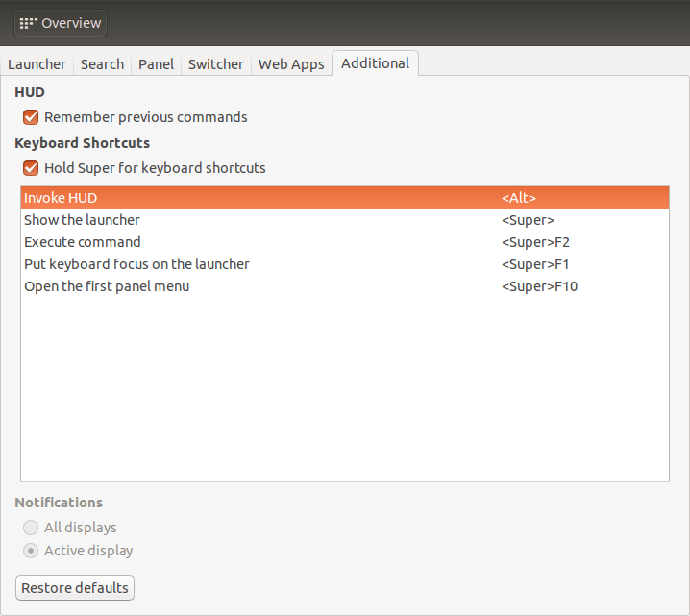Click the <Super> accelerator for Show the launcher
690x616 pixels.
tap(528, 220)
